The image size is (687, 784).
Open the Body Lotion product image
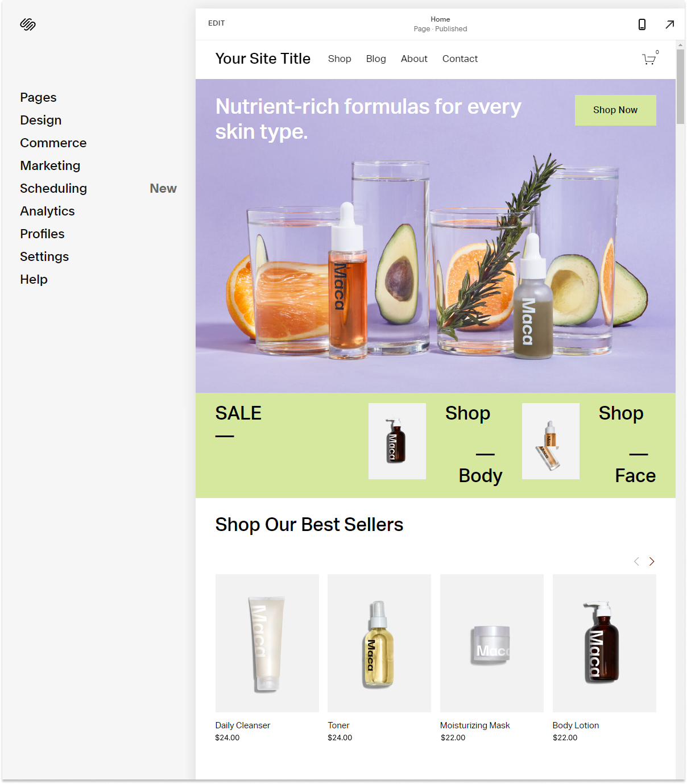[x=605, y=643]
